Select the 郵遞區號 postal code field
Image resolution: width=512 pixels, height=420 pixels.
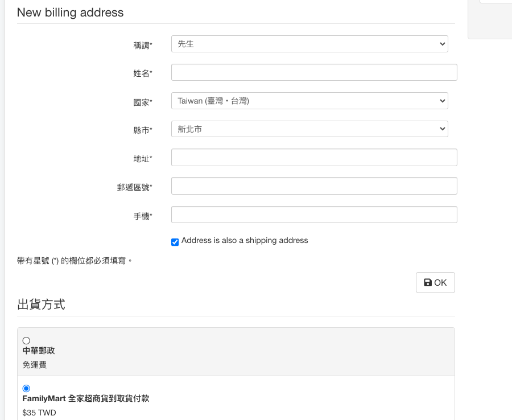tap(314, 186)
